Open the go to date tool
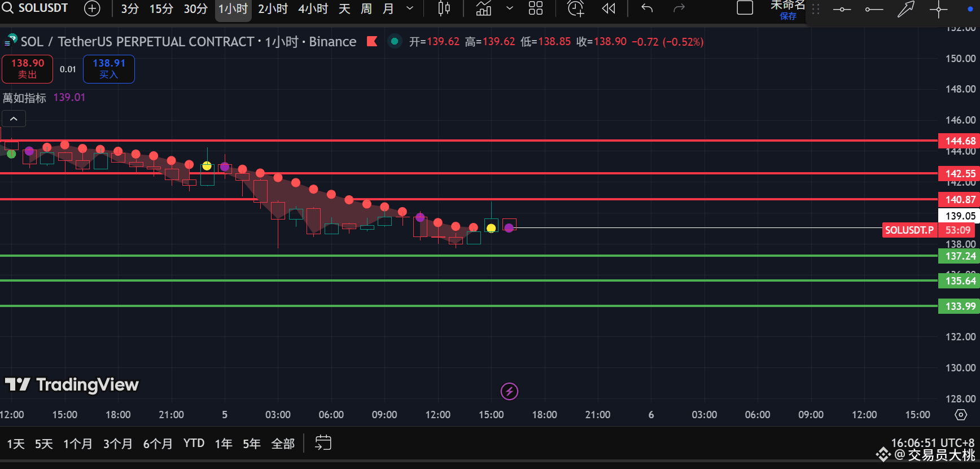 tap(323, 443)
